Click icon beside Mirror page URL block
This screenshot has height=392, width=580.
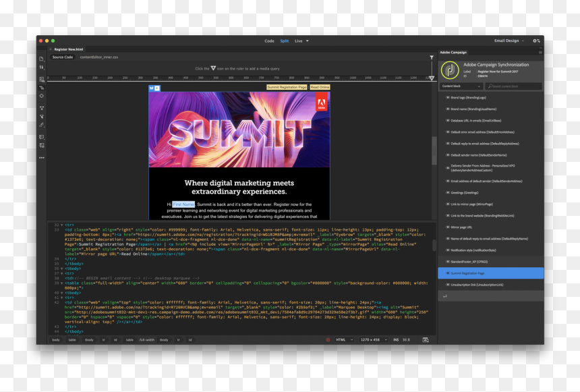tap(448, 227)
